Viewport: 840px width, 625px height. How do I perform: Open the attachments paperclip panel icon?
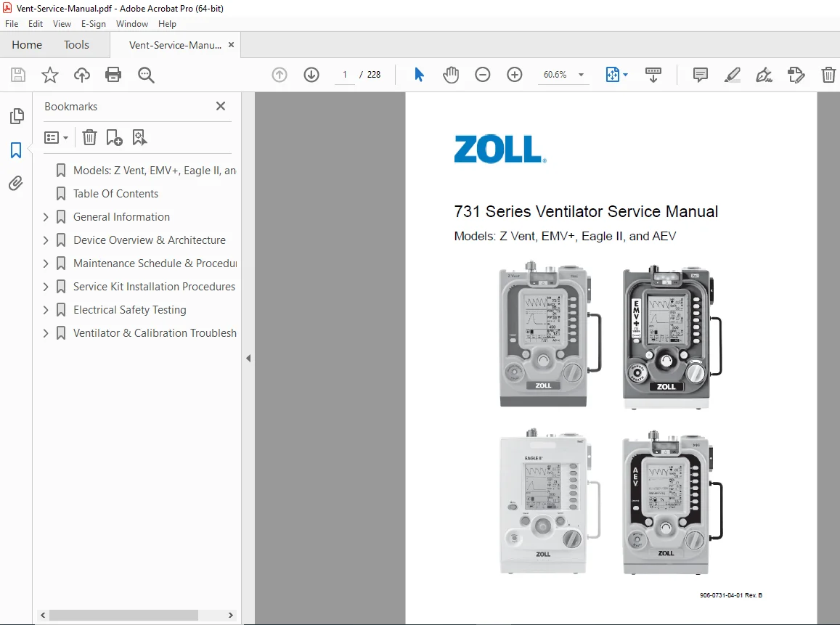tap(16, 184)
